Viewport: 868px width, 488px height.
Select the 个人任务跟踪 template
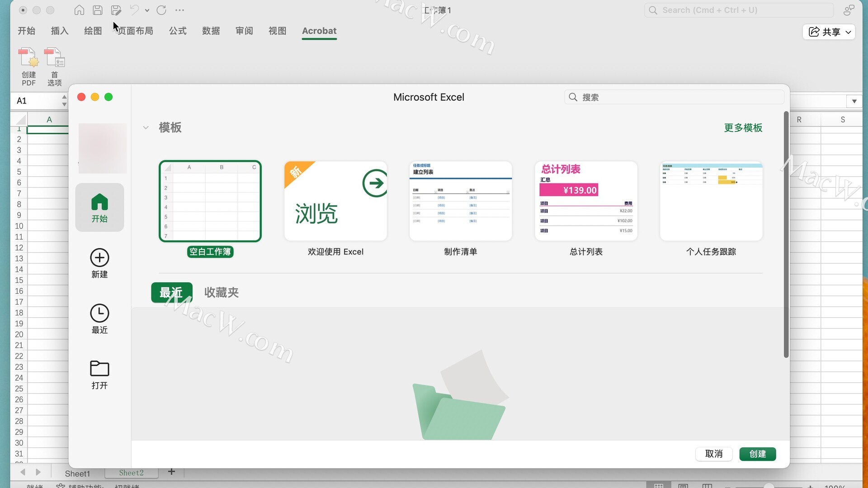click(x=711, y=201)
